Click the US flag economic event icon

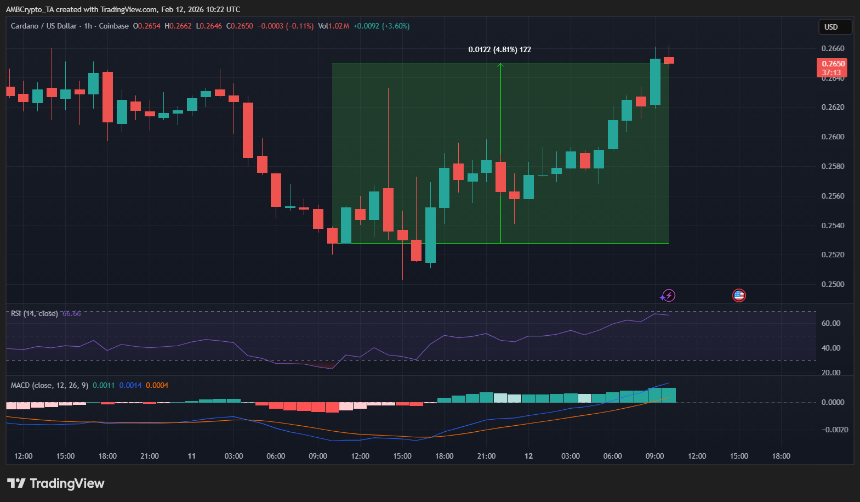pyautogui.click(x=739, y=295)
